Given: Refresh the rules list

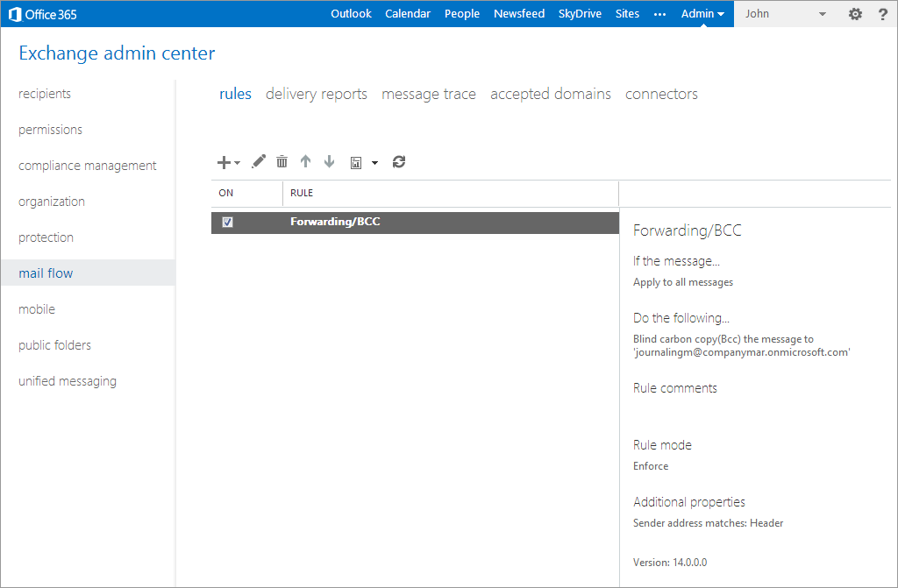Looking at the screenshot, I should 399,162.
